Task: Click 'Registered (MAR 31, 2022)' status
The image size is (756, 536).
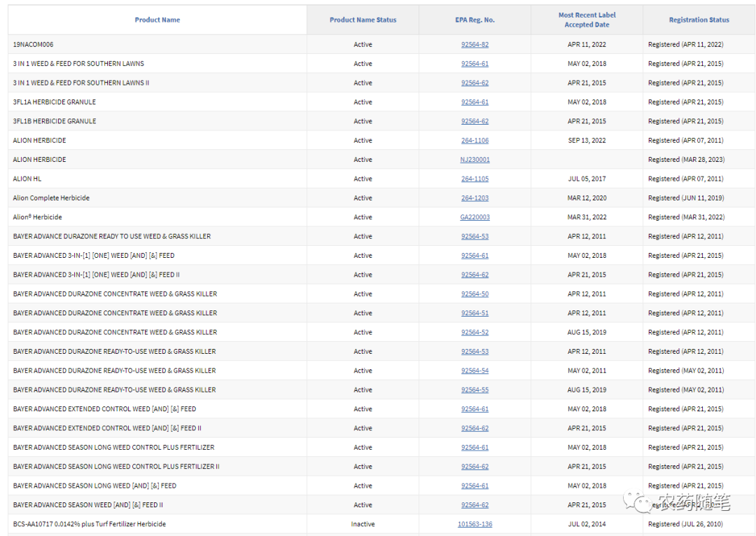Action: (x=686, y=217)
